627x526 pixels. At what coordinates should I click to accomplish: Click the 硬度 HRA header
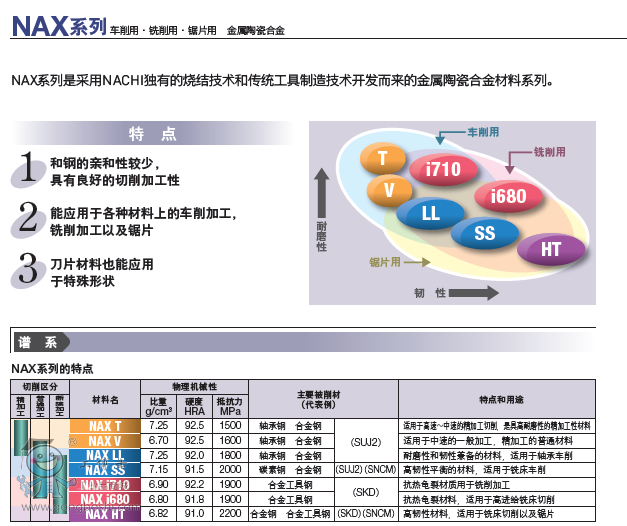[x=194, y=406]
